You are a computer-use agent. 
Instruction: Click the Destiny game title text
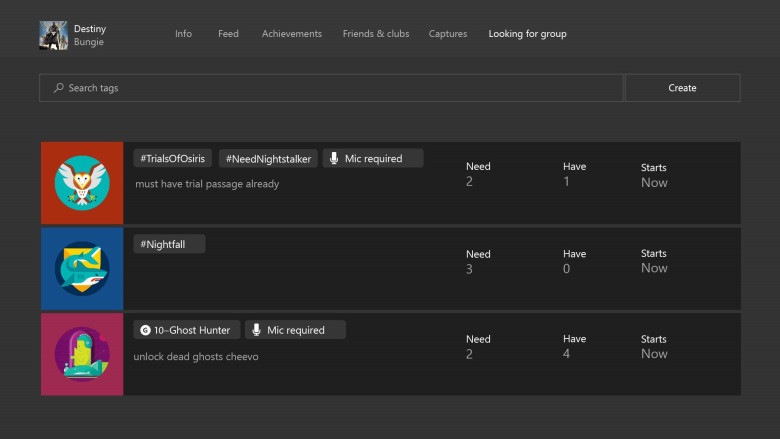pyautogui.click(x=90, y=29)
